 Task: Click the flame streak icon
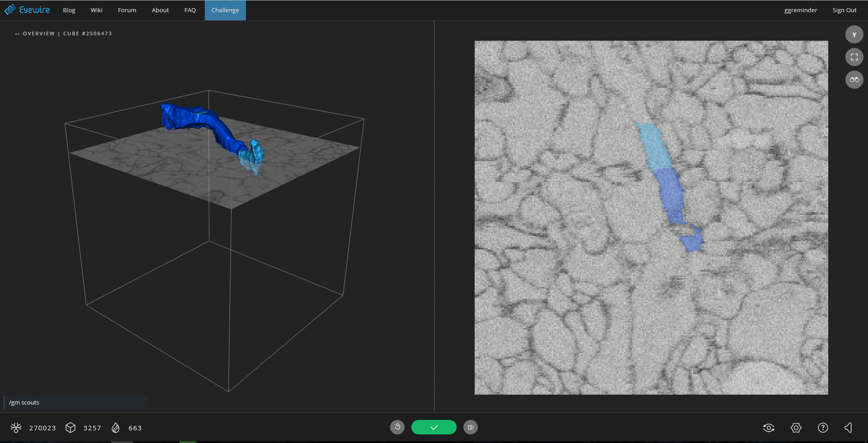tap(116, 428)
